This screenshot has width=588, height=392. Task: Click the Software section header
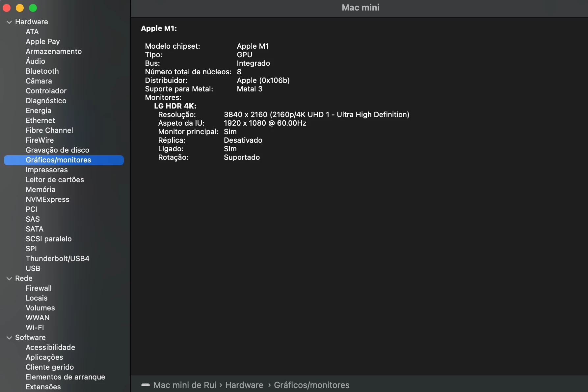point(30,338)
